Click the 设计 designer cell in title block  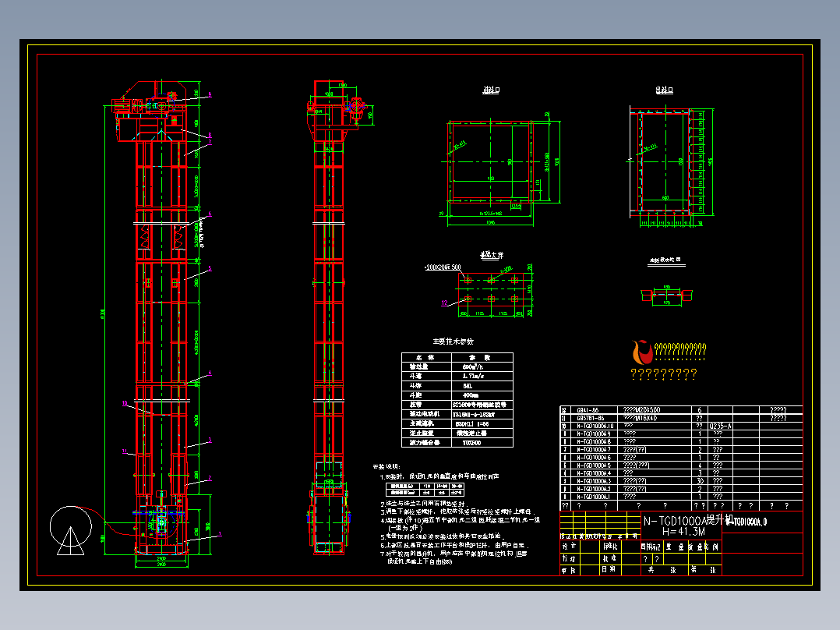[569, 546]
